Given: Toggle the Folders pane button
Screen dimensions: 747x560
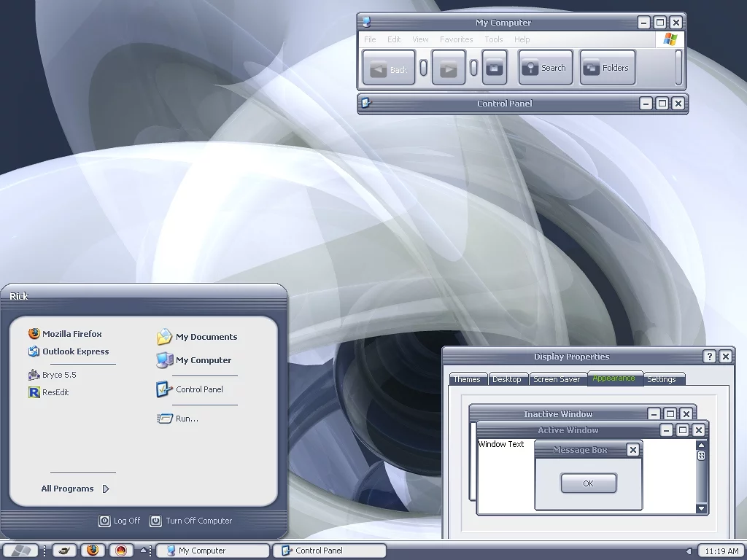Looking at the screenshot, I should (607, 68).
